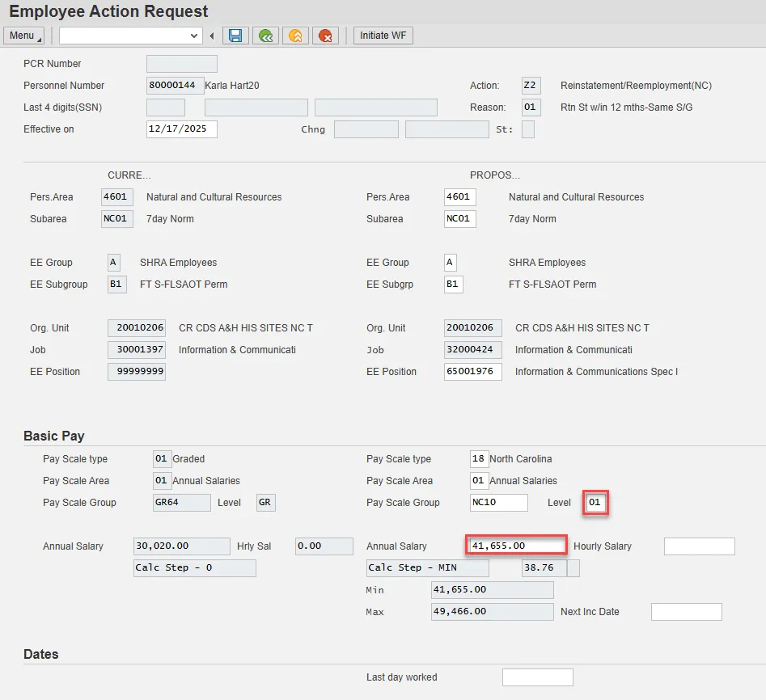Viewport: 766px width, 700px height.
Task: Click the proposed EE Group field
Action: (x=450, y=263)
